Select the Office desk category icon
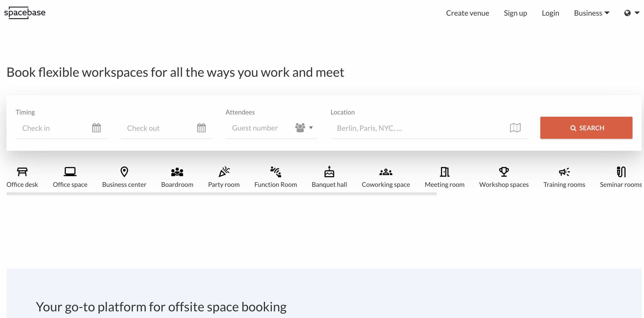This screenshot has width=644, height=318. tap(22, 172)
